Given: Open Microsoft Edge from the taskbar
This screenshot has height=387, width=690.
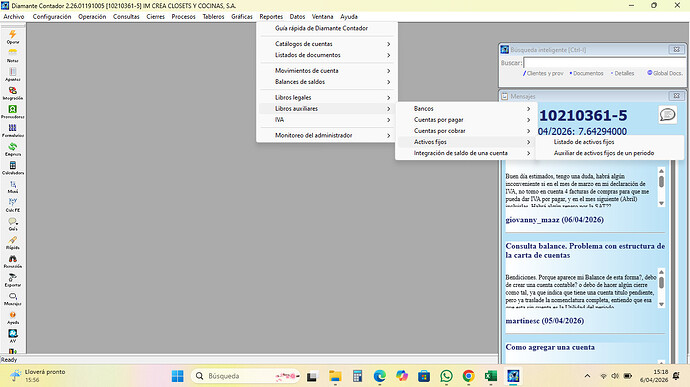Looking at the screenshot, I should 379,376.
